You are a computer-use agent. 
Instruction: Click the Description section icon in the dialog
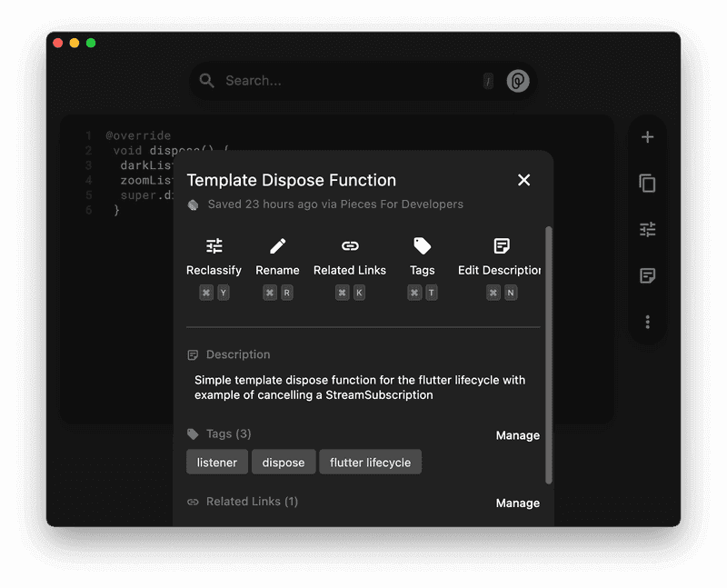pyautogui.click(x=194, y=354)
